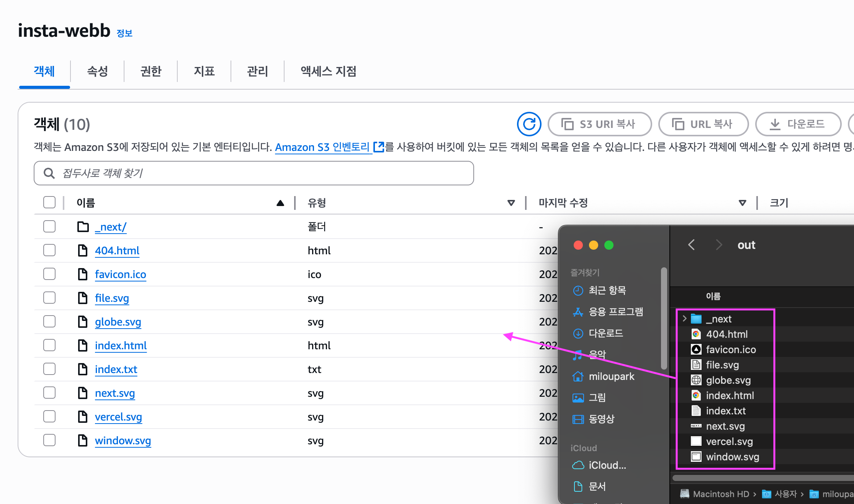Open the index.html object link
Viewport: 854px width, 504px height.
point(121,345)
